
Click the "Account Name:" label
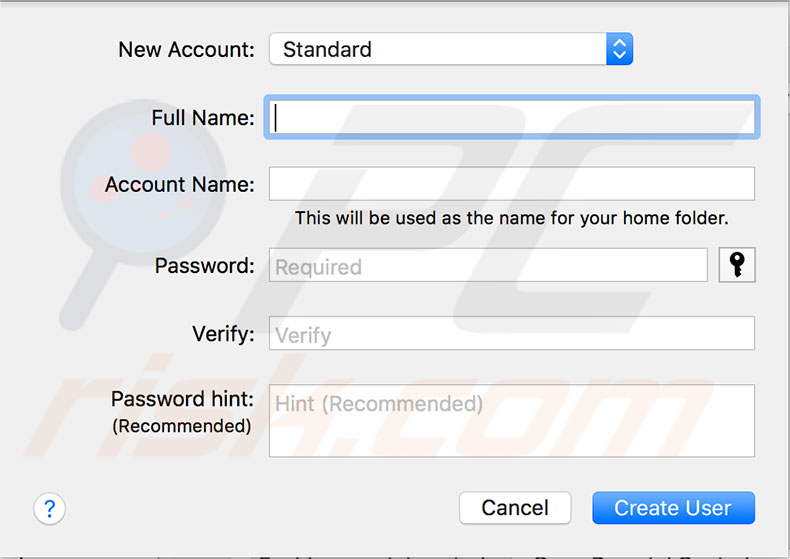180,185
